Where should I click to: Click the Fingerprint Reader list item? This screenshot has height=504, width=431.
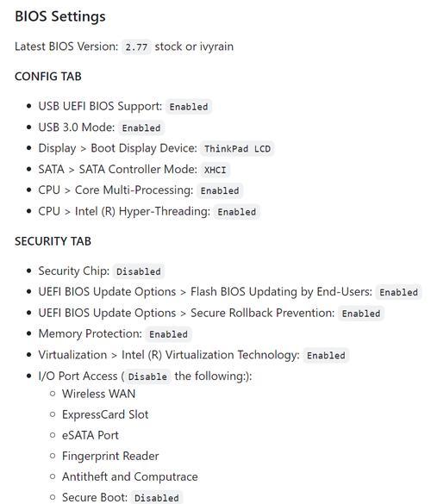point(110,456)
